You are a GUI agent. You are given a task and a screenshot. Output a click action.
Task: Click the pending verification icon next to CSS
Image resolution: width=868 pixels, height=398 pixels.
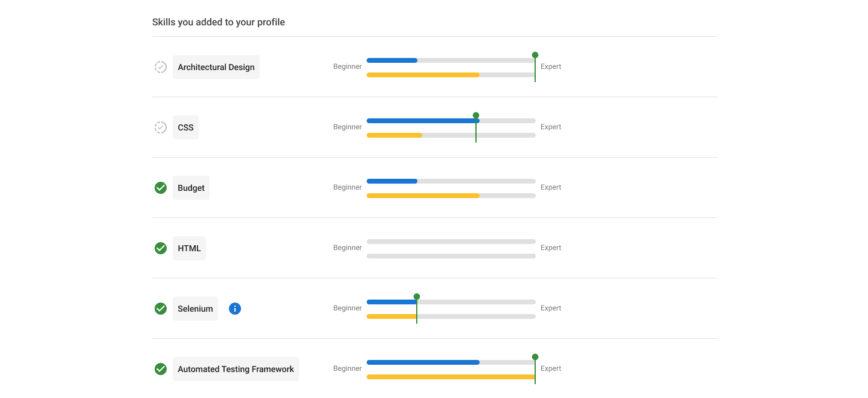point(161,127)
